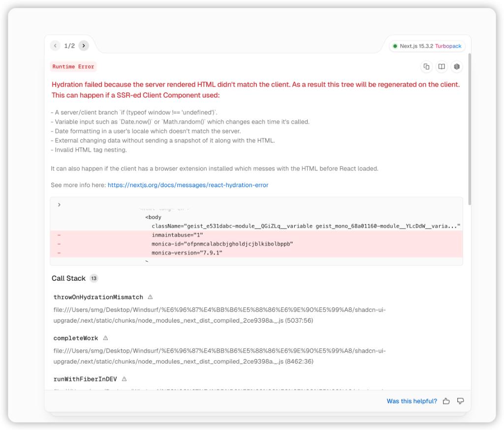Click the Runtime Error label
The image size is (504, 430).
[73, 66]
